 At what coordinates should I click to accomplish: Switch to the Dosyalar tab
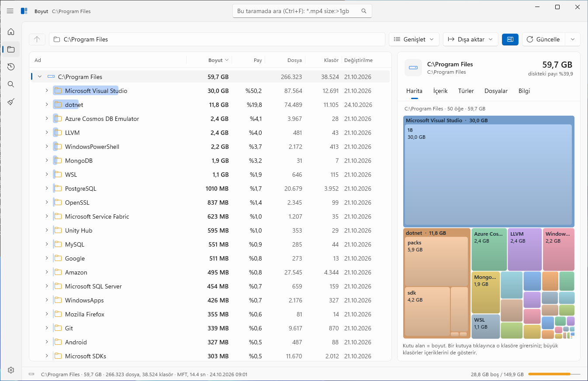click(496, 91)
